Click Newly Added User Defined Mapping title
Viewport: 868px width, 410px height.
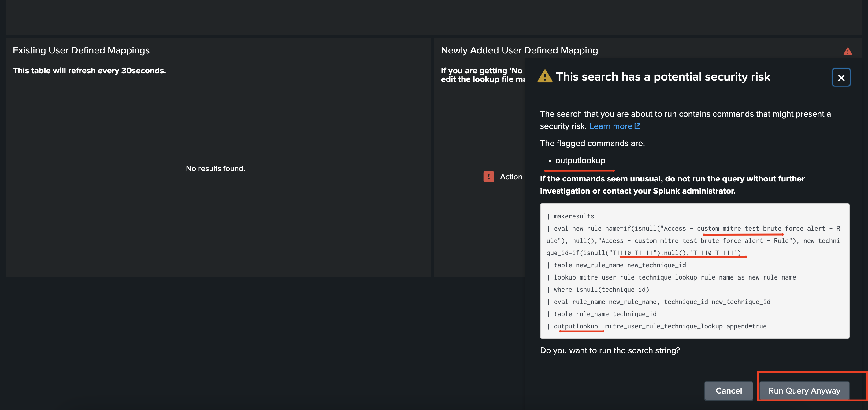pyautogui.click(x=519, y=50)
